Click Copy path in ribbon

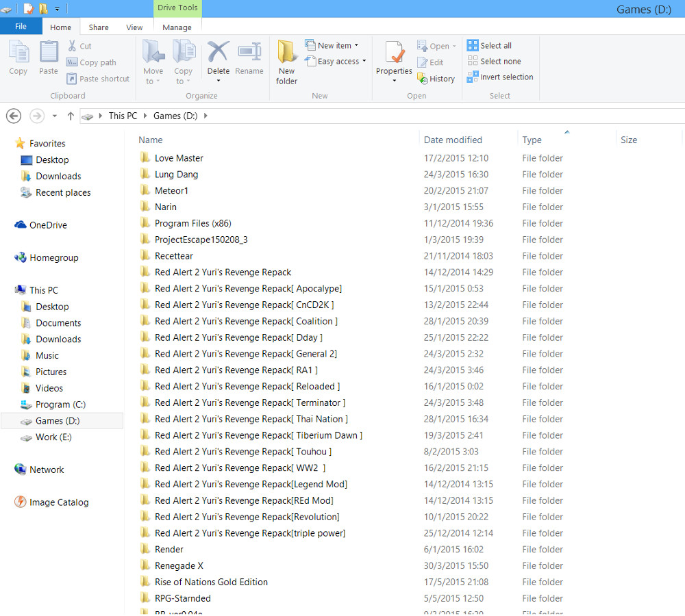[91, 62]
